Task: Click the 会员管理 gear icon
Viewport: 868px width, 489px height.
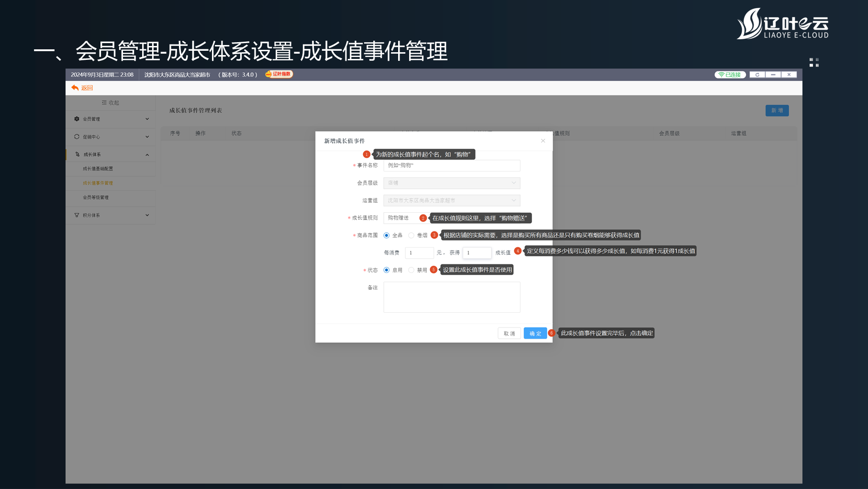Action: pos(77,119)
